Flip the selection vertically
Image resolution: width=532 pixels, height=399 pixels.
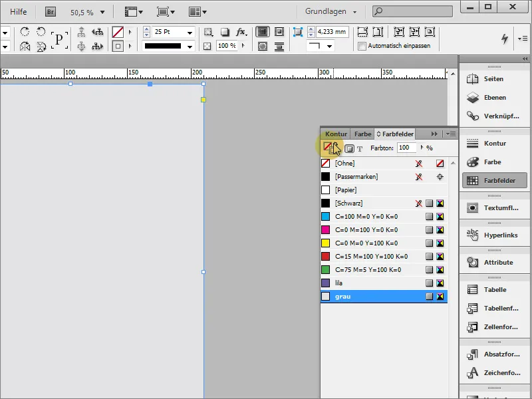tap(41, 46)
